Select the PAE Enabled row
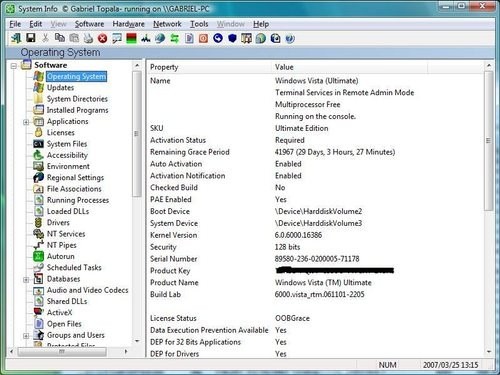The width and height of the screenshot is (500, 375). [315, 200]
